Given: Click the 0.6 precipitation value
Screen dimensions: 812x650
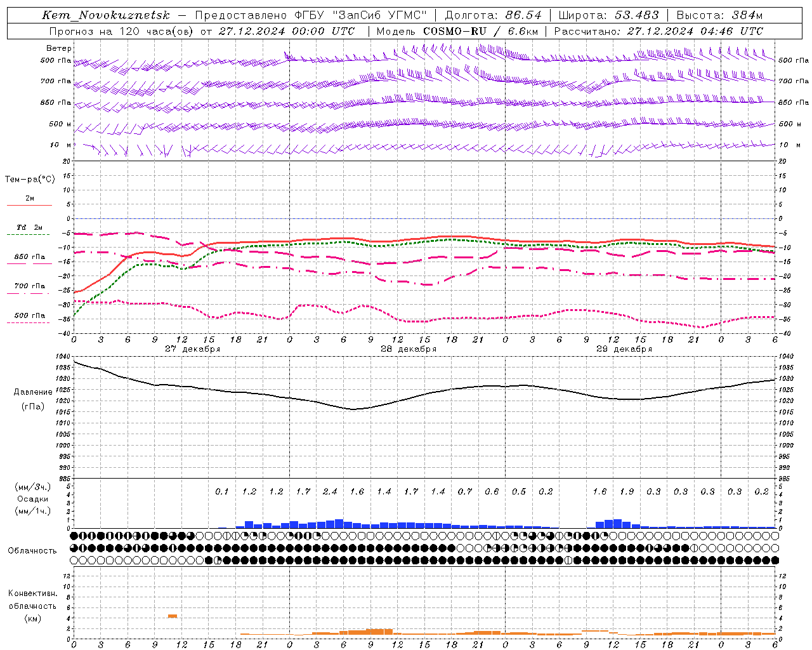Looking at the screenshot, I should (492, 491).
